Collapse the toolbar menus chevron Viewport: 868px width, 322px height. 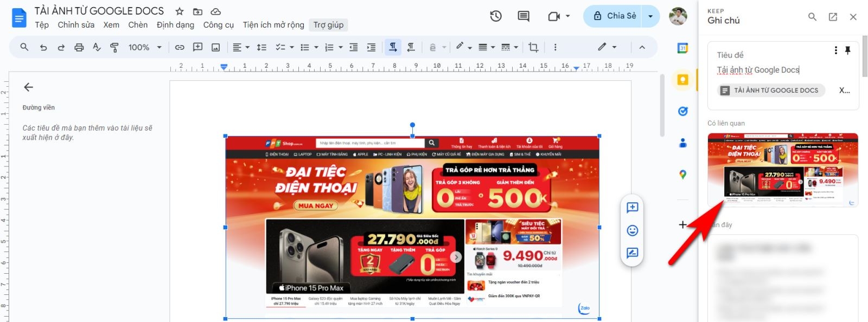coord(642,48)
